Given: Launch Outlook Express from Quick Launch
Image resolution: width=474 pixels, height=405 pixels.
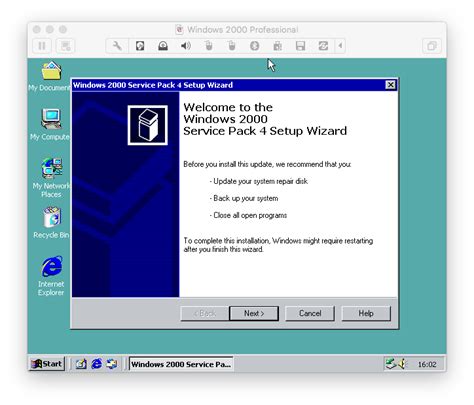Looking at the screenshot, I should coord(112,364).
